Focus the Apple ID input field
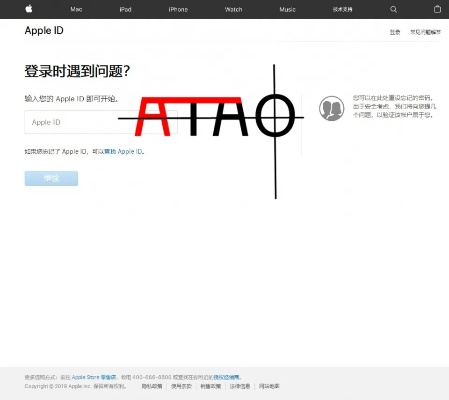This screenshot has height=400, width=449. tap(101, 122)
